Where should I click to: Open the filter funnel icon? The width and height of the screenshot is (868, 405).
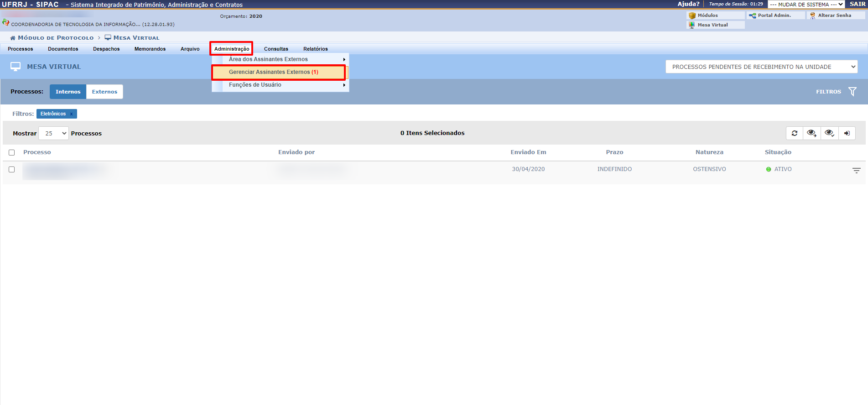pyautogui.click(x=852, y=92)
